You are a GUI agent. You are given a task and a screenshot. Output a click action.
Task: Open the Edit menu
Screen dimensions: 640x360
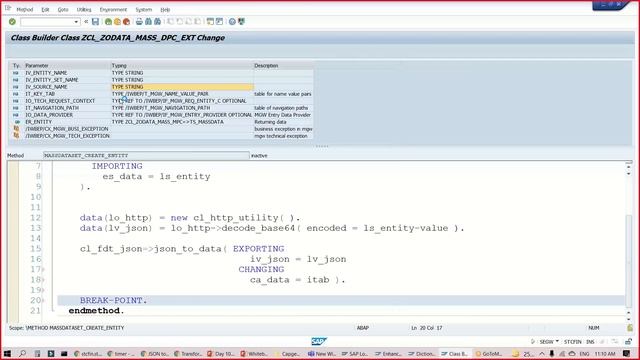(45, 9)
